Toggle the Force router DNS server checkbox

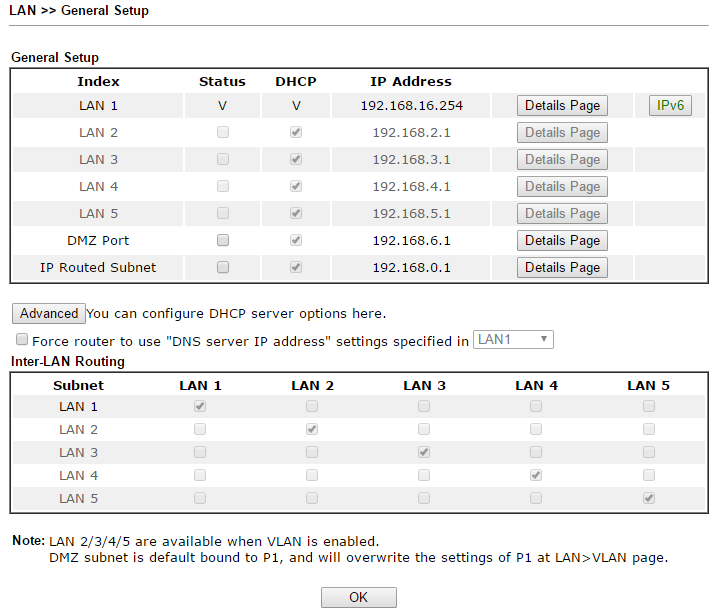(22, 339)
